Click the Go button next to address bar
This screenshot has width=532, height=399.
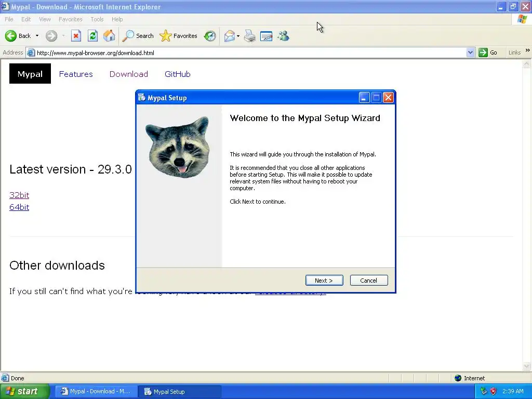click(x=488, y=52)
